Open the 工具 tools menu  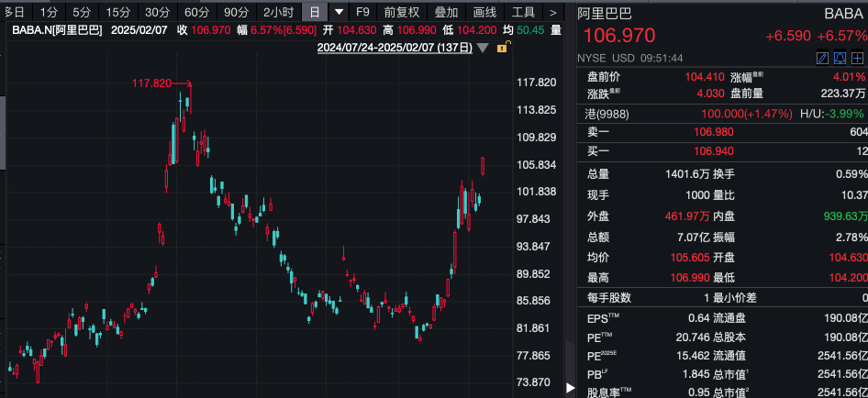click(x=523, y=12)
